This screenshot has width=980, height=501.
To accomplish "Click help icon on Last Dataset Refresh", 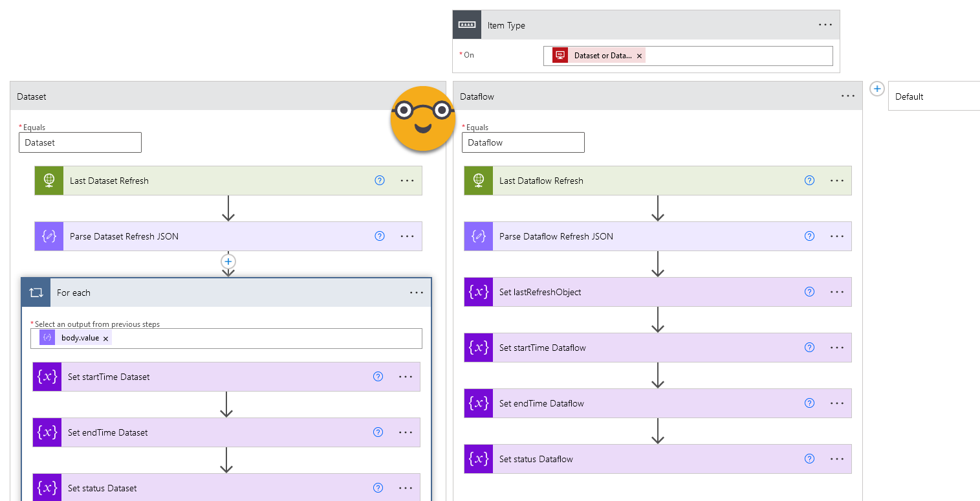I will (380, 181).
